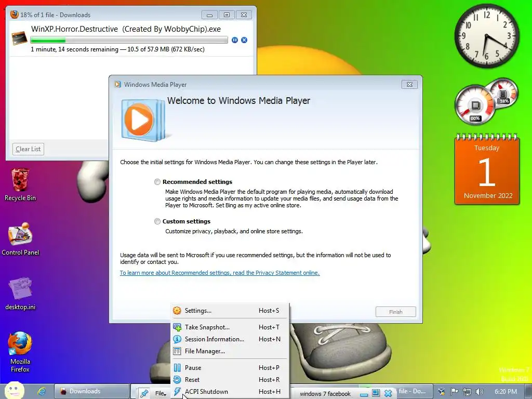Close the Windows Media Player dialog
The width and height of the screenshot is (532, 399).
pyautogui.click(x=409, y=85)
